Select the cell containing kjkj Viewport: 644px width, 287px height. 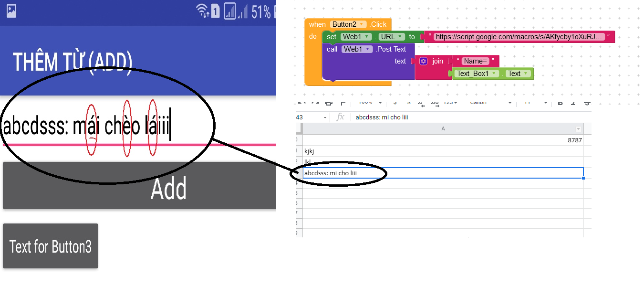coord(443,151)
